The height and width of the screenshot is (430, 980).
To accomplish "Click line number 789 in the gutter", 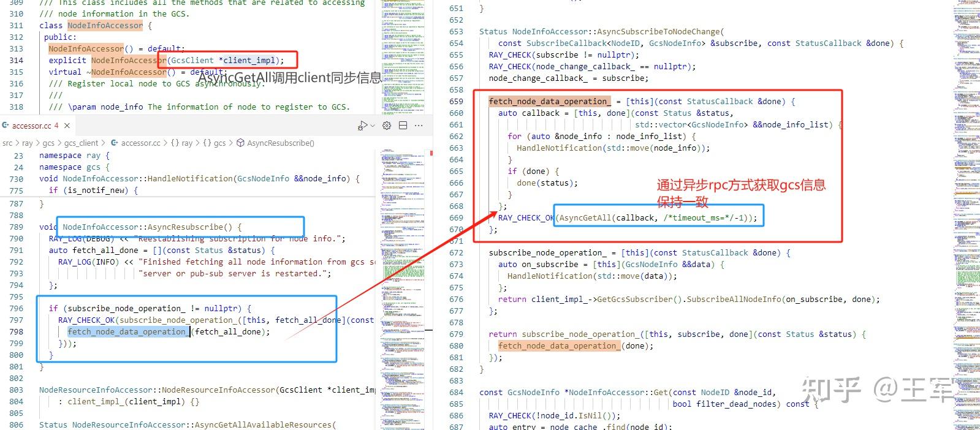I will click(x=17, y=227).
